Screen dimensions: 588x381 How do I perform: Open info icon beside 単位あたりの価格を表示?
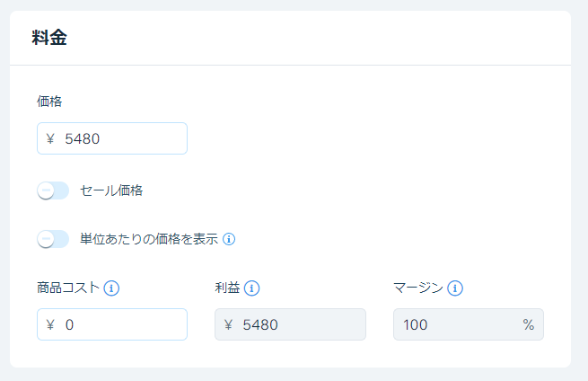coord(229,239)
